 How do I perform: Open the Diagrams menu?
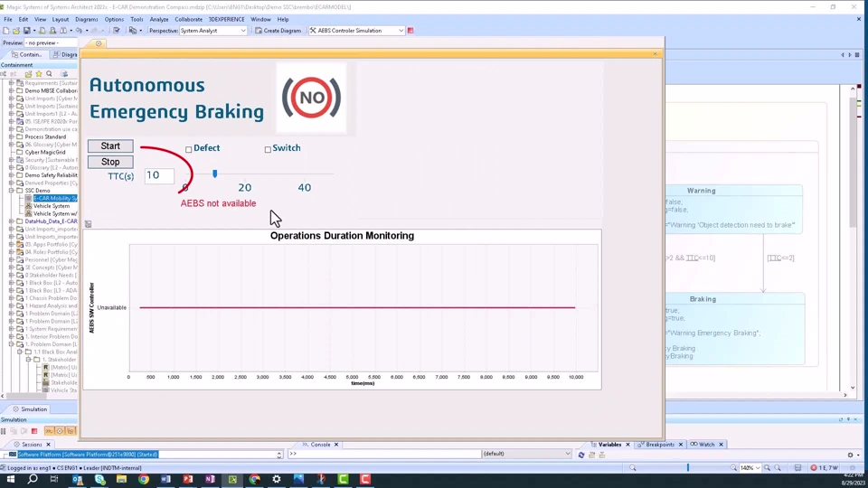point(87,19)
